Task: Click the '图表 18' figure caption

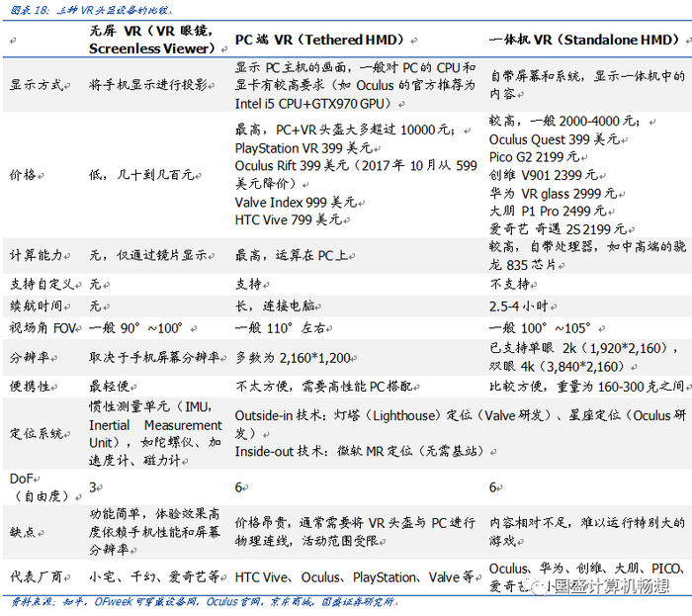Action: pos(91,10)
